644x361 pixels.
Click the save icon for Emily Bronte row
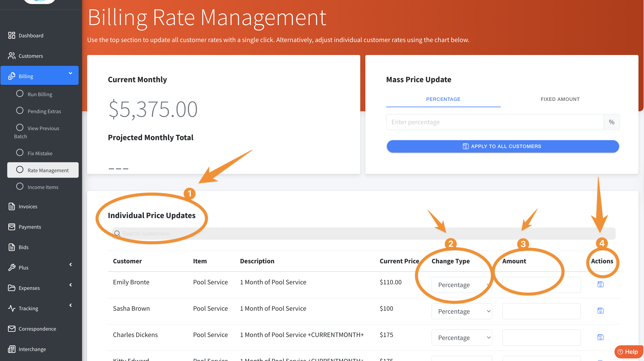pyautogui.click(x=600, y=284)
